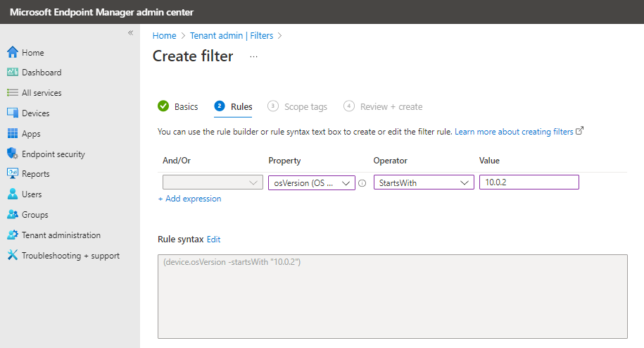Screen dimensions: 644x348
Task: Open the ellipsis menu next to Create filter
Action: click(x=254, y=56)
